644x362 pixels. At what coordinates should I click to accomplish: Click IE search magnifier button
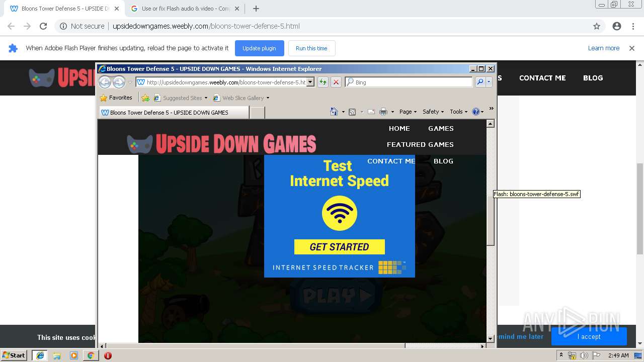point(479,82)
